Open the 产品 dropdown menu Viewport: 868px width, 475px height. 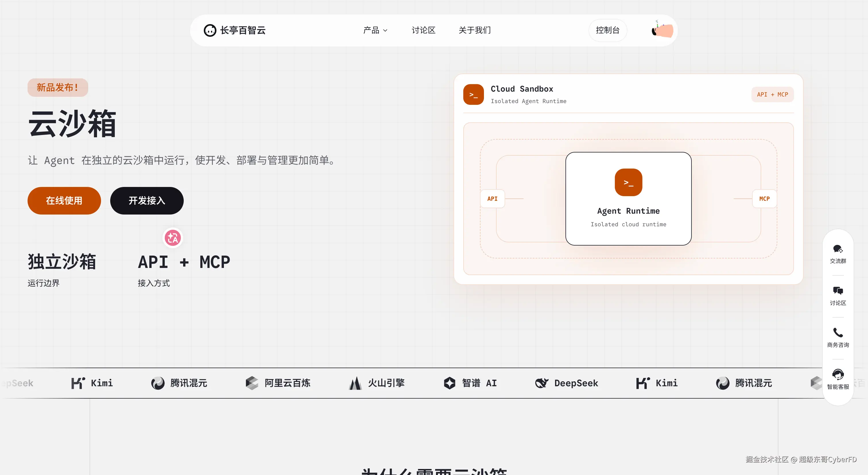pyautogui.click(x=375, y=30)
